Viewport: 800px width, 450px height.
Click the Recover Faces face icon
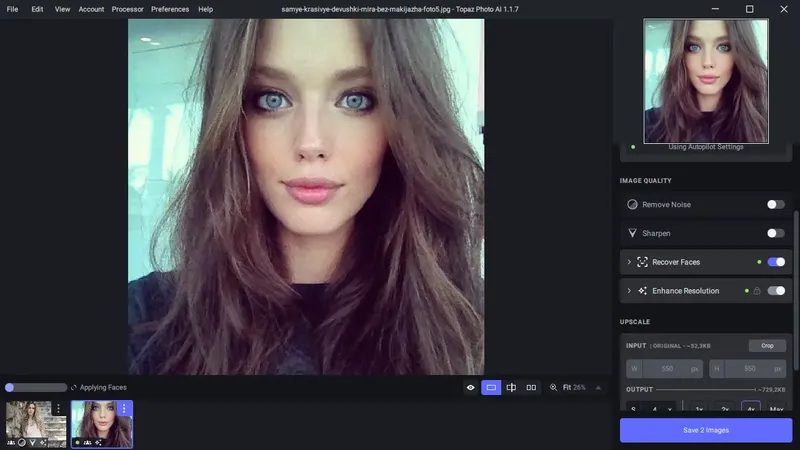[x=642, y=262]
